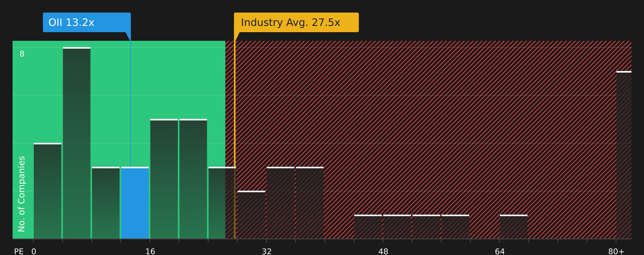Select the bar crossed by the orange average line

(222, 203)
